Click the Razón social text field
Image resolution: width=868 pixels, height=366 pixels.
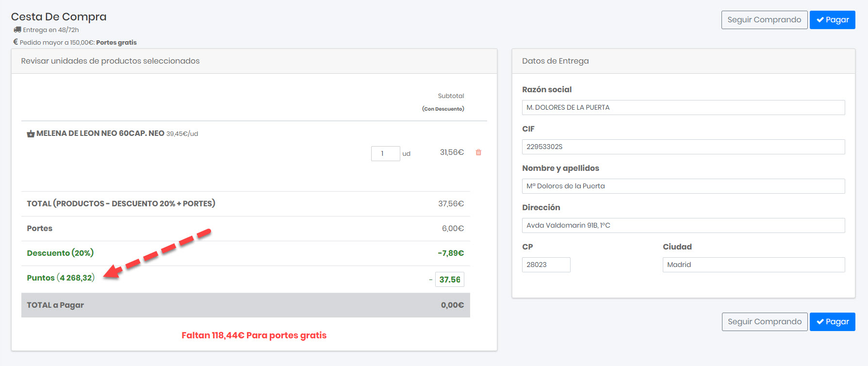coord(683,107)
